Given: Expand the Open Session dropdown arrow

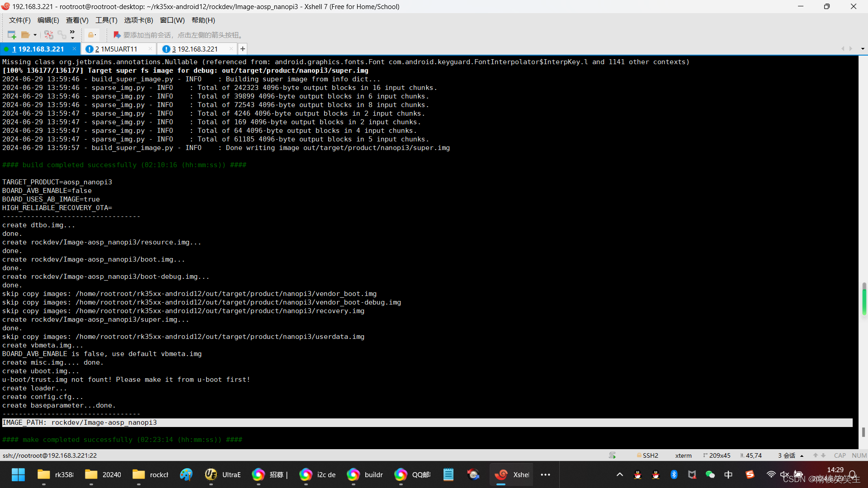Looking at the screenshot, I should (35, 35).
